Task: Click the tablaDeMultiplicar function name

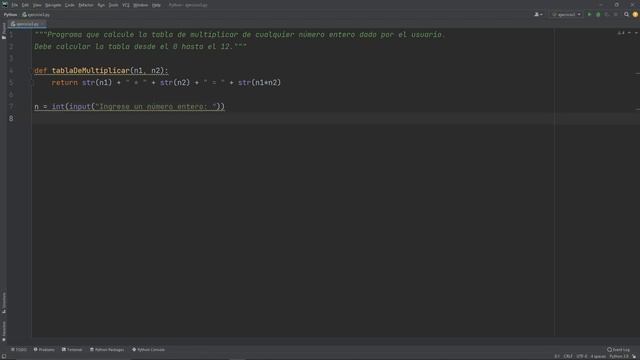Action: coord(91,71)
